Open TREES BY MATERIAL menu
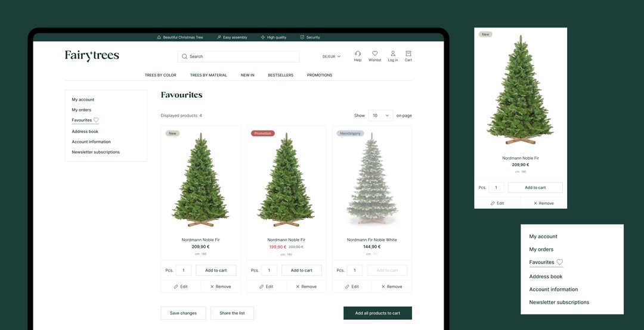Screen dimensions: 644x330 (209, 75)
